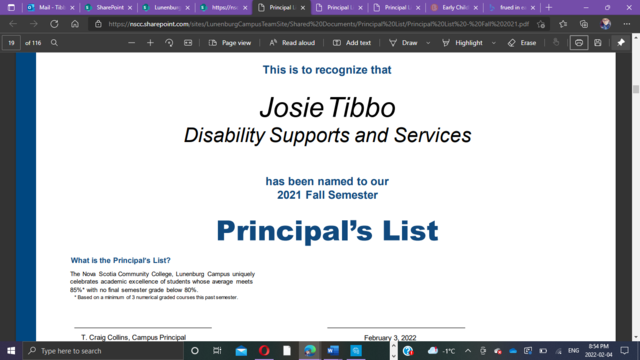Open the Collections panel
Viewport: 640px width, 360px height.
click(x=584, y=24)
